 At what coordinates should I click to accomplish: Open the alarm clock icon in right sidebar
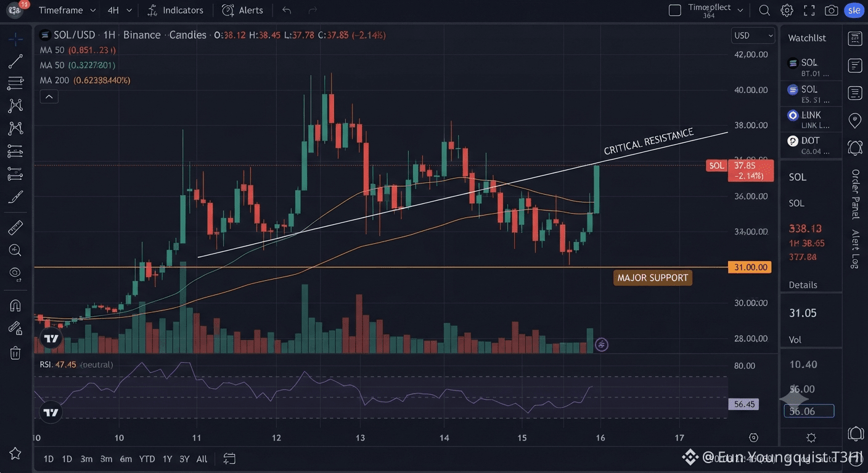click(x=855, y=148)
